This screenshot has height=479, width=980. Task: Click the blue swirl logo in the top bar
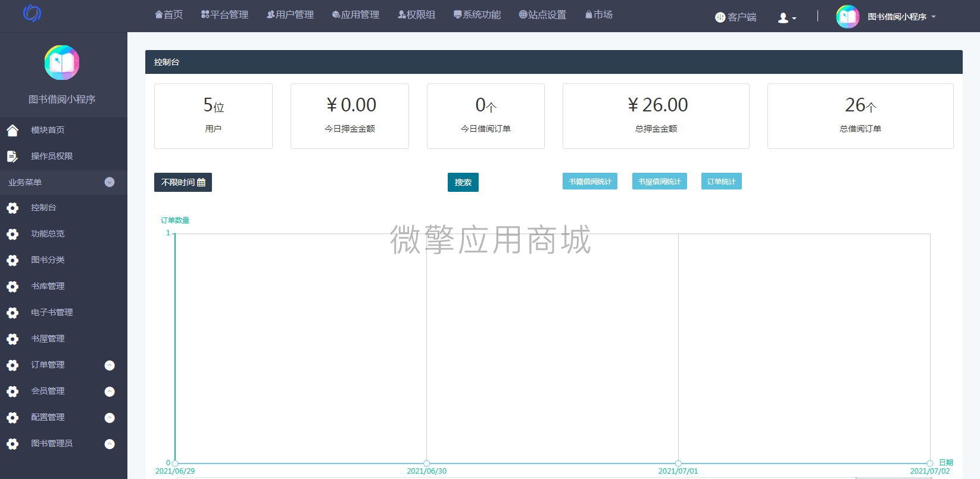point(32,13)
